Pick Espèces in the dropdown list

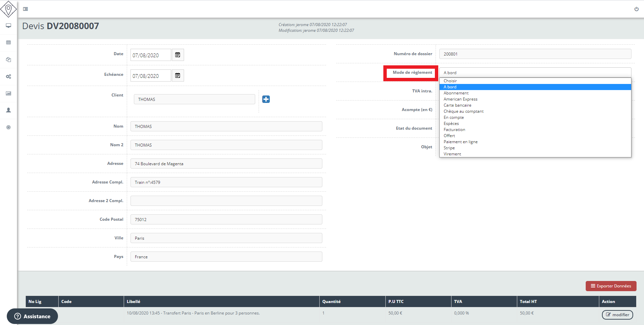(x=451, y=124)
